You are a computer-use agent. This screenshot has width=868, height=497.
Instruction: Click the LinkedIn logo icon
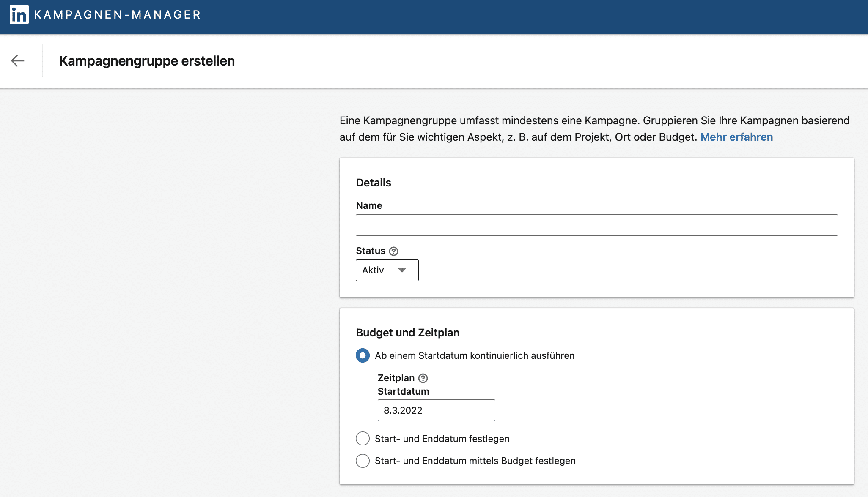point(19,15)
